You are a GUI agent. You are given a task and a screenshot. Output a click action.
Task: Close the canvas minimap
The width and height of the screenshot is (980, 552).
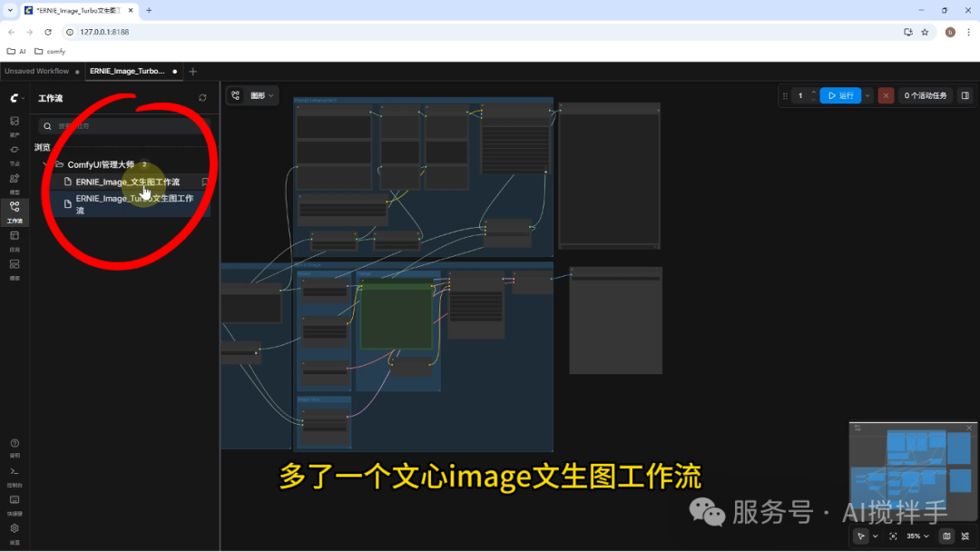coord(969,429)
